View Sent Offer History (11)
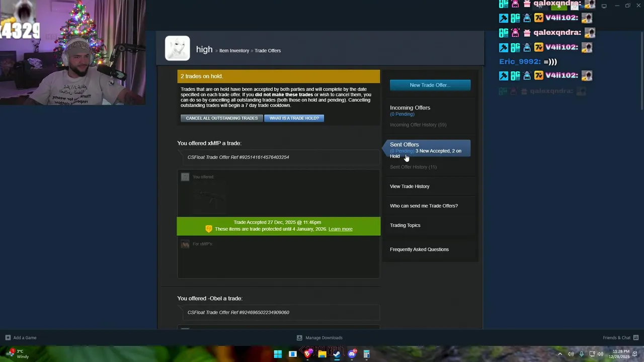 point(413,167)
